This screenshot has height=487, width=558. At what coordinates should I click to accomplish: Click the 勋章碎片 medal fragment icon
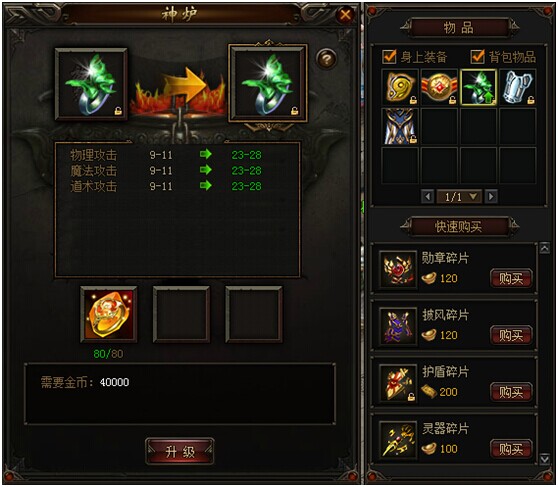pos(398,270)
